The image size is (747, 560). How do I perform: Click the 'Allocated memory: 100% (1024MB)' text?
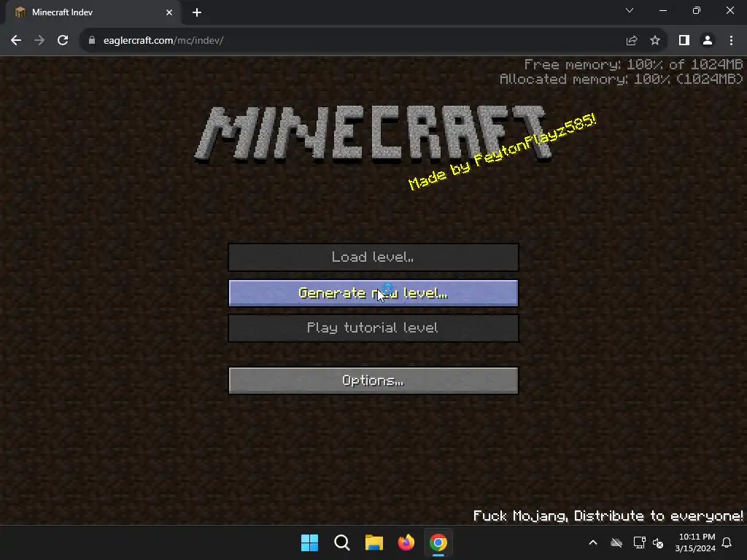click(x=622, y=79)
